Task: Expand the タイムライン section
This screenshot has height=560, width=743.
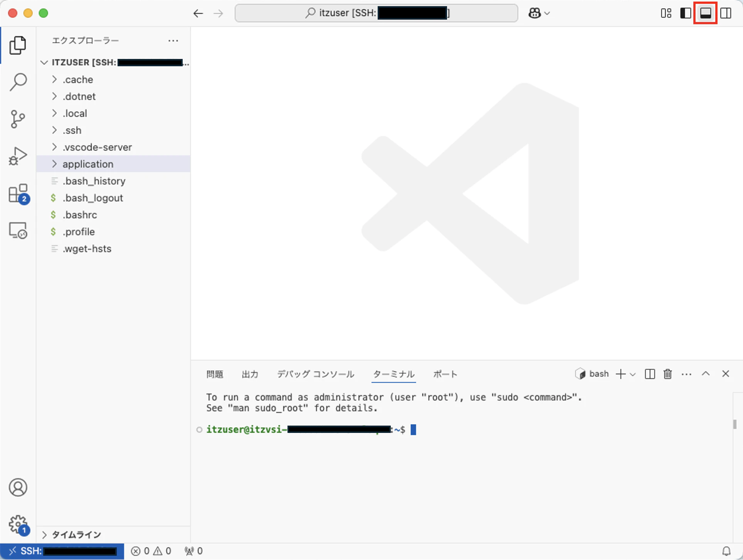Action: [x=113, y=535]
